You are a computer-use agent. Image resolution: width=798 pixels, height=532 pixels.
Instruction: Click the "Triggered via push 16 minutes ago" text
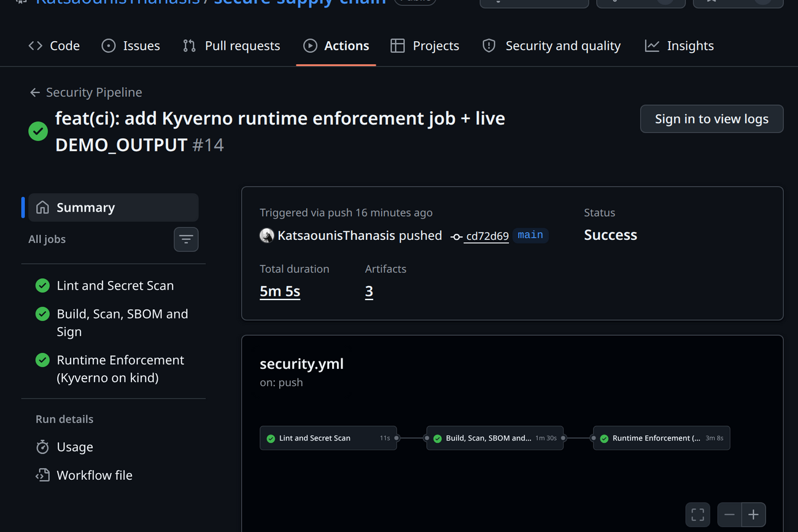346,213
